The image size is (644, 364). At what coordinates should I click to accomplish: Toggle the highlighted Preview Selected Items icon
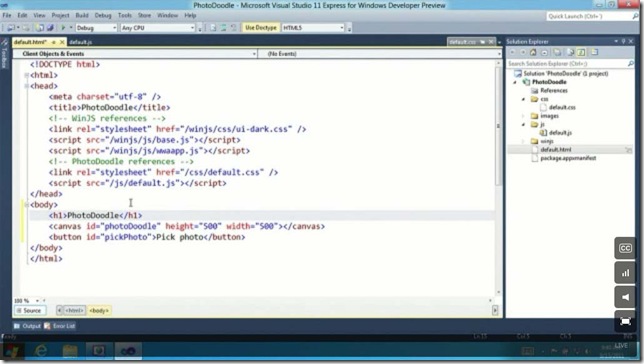coord(581,53)
